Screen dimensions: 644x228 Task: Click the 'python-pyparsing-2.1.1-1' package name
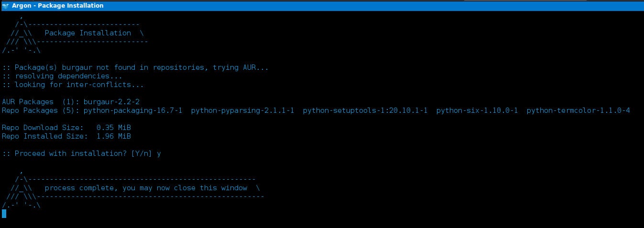242,110
